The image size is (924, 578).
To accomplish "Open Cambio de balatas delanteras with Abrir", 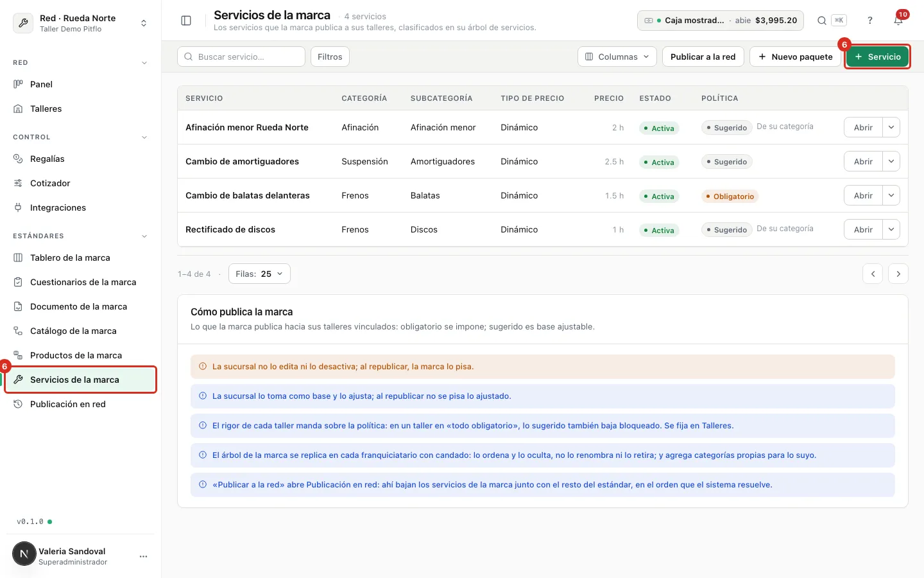I will point(863,195).
